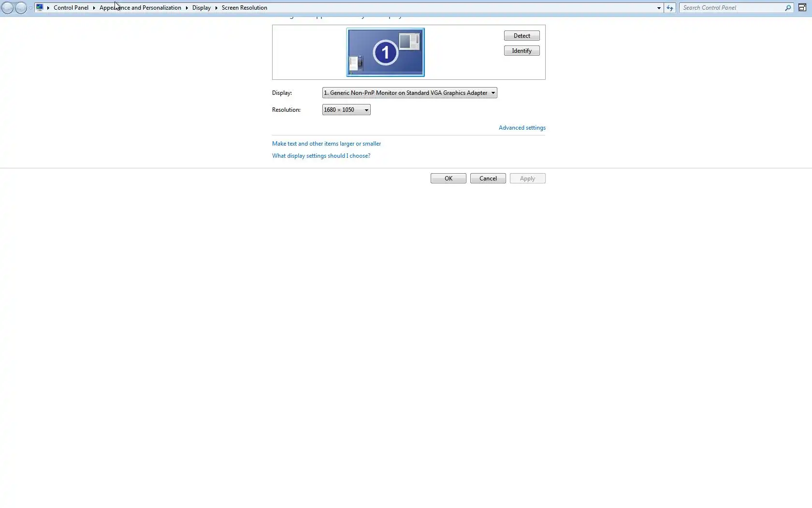This screenshot has width=812, height=508.
Task: Click the Detect button
Action: pyautogui.click(x=522, y=36)
